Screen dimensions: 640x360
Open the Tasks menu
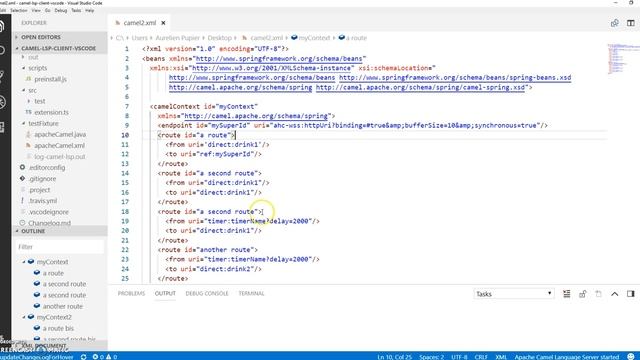coord(76,10)
